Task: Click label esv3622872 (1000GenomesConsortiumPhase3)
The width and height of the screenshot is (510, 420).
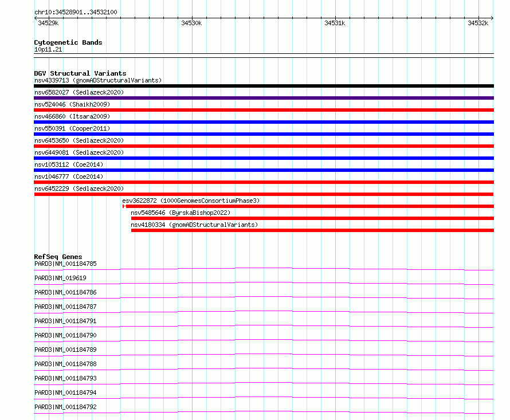Action: click(191, 201)
